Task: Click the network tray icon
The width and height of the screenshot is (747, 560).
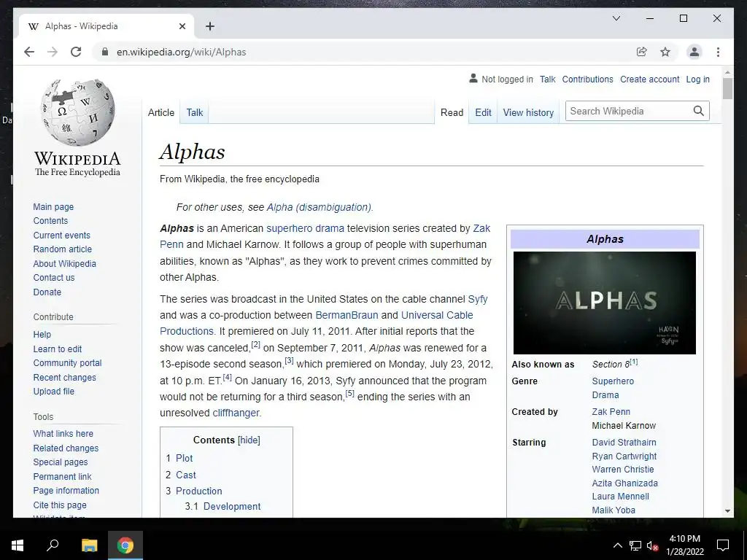Action: tap(635, 545)
